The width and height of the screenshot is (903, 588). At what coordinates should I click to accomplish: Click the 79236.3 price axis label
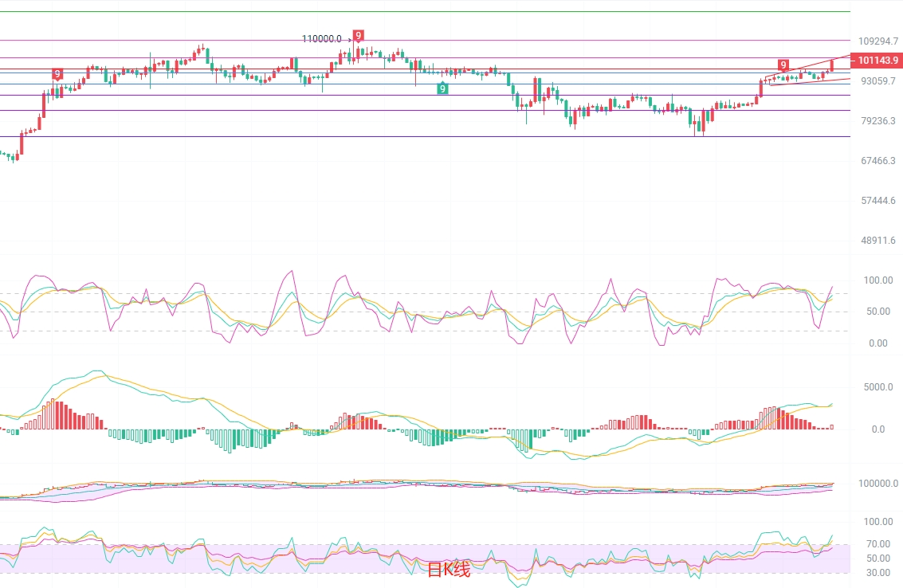878,121
